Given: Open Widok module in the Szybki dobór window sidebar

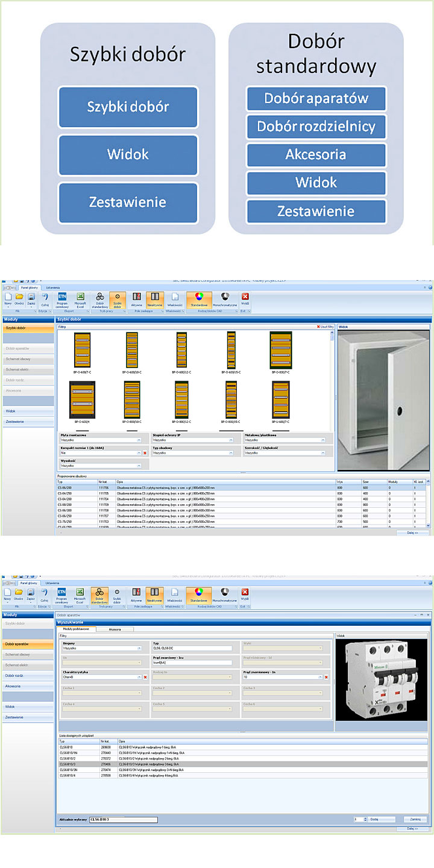Looking at the screenshot, I should (x=28, y=411).
